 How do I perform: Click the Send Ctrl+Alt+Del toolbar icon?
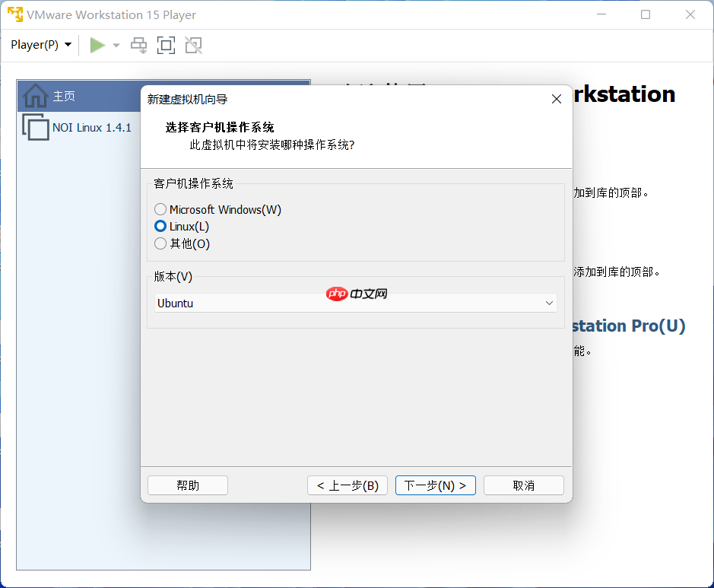138,45
